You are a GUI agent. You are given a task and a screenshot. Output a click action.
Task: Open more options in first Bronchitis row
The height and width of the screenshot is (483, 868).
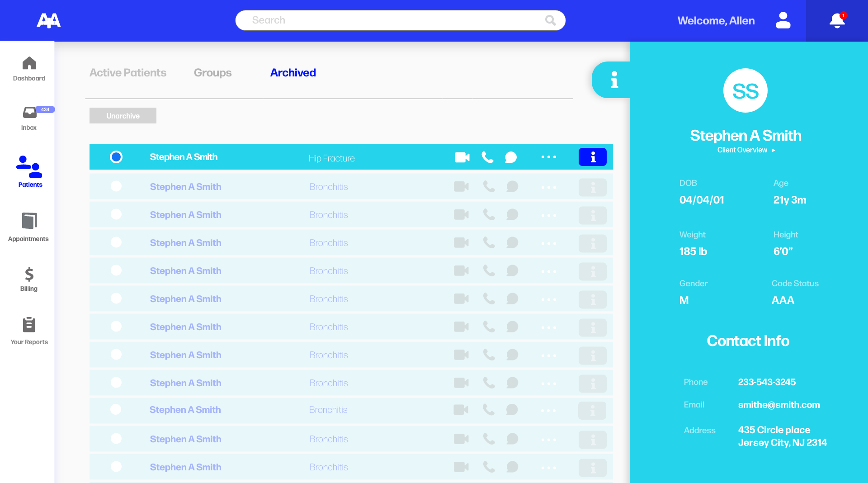(549, 187)
